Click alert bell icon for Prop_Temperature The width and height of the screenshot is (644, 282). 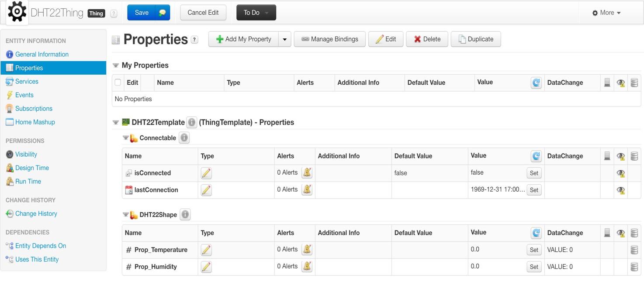(x=307, y=249)
